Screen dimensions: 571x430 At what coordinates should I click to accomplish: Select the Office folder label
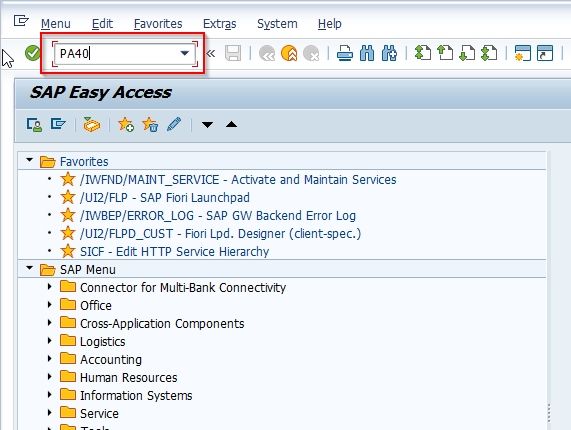click(96, 305)
